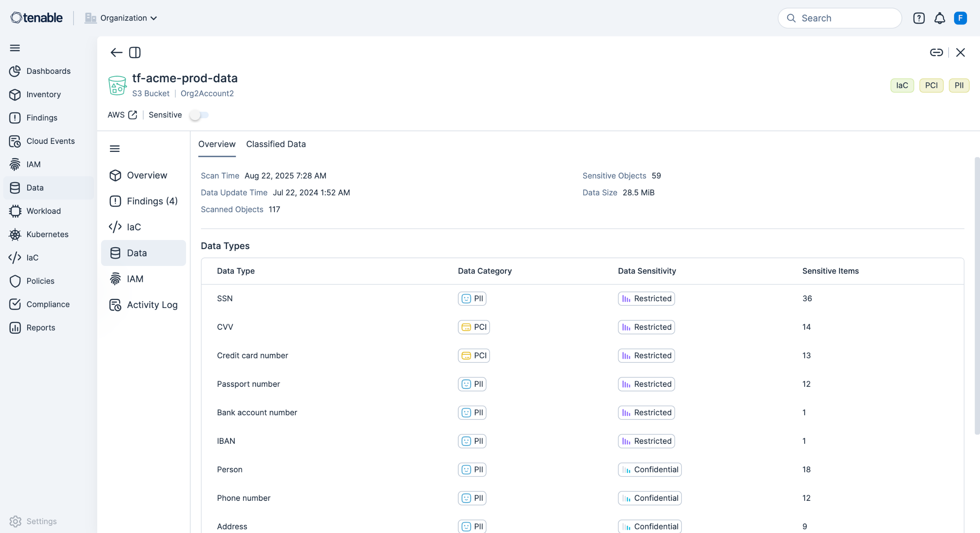980x533 pixels.
Task: Toggle the split panel view icon
Action: point(135,52)
